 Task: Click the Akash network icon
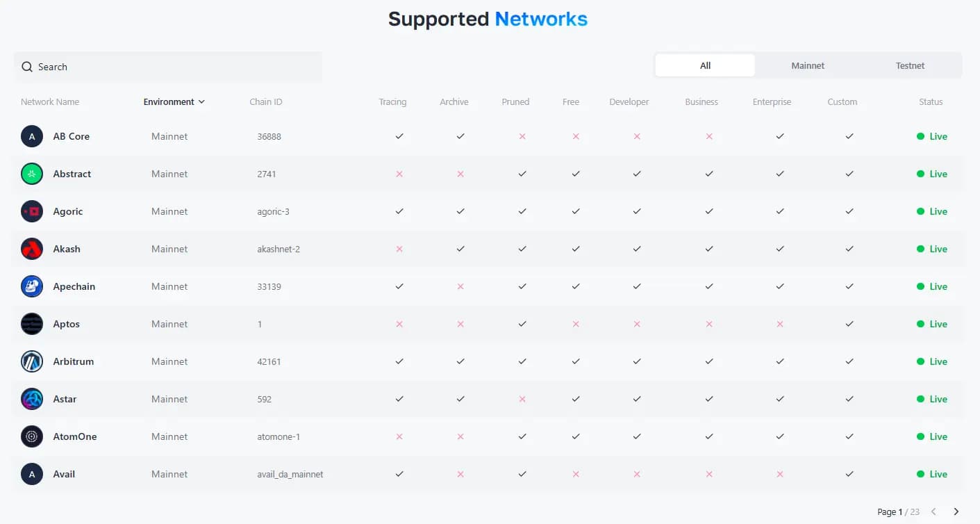coord(31,249)
